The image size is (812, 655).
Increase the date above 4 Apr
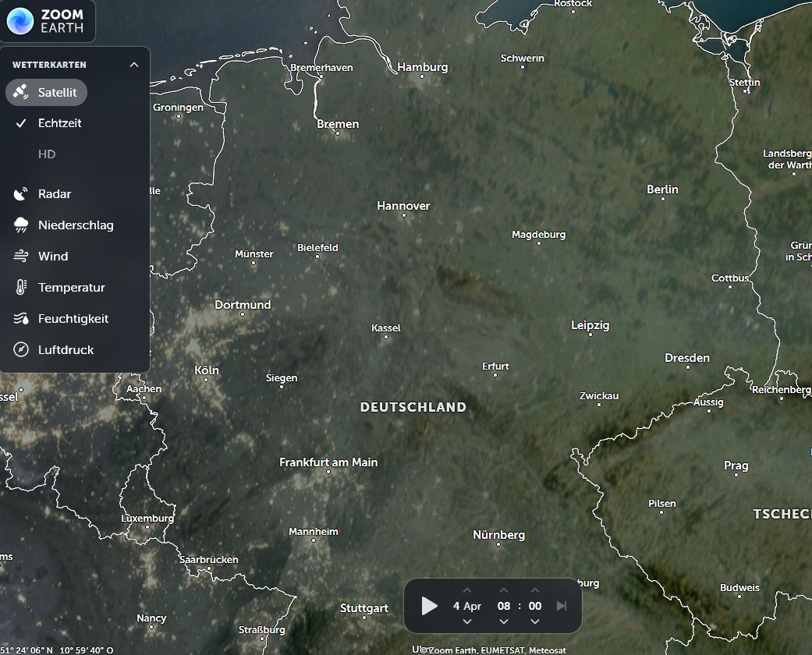(x=466, y=590)
